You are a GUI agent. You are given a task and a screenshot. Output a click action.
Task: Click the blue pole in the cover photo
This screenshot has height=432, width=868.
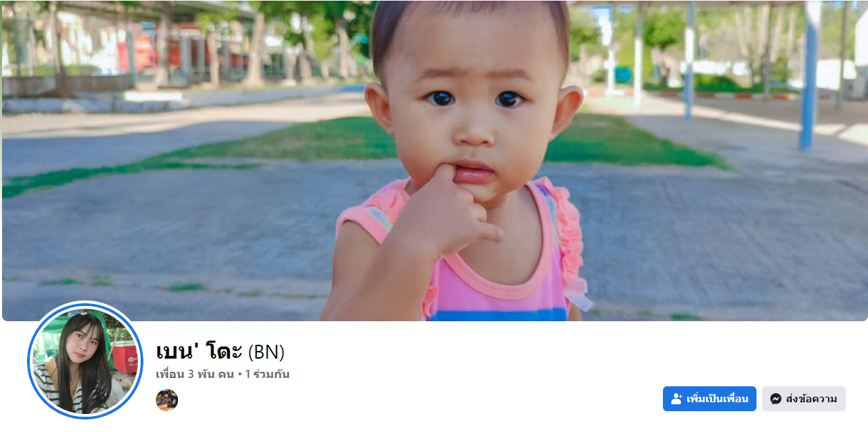coord(808,75)
